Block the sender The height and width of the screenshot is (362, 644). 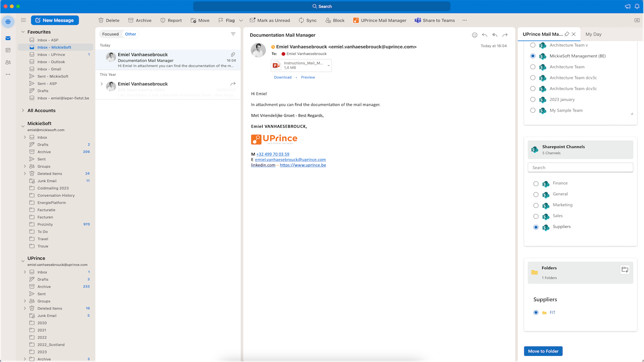point(335,20)
